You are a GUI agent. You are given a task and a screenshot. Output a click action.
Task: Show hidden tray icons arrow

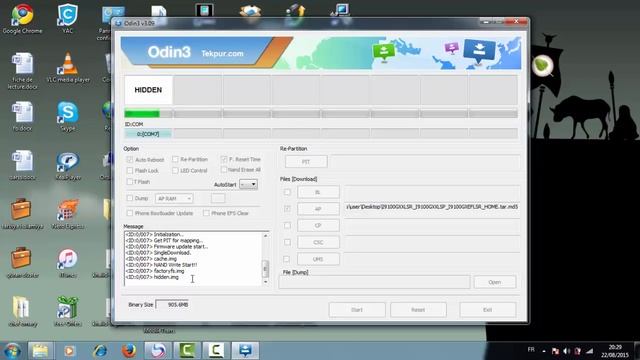pos(544,351)
